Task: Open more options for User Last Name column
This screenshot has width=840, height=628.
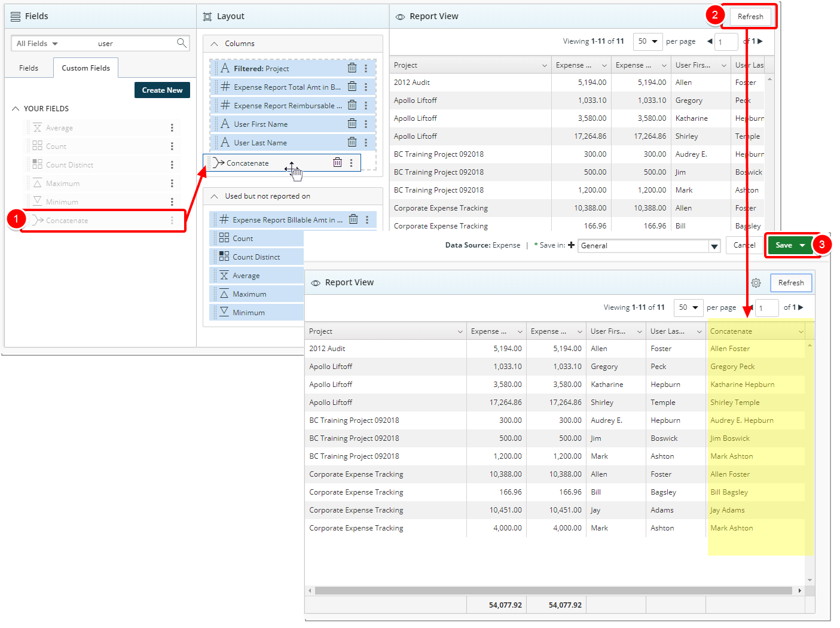Action: 366,142
